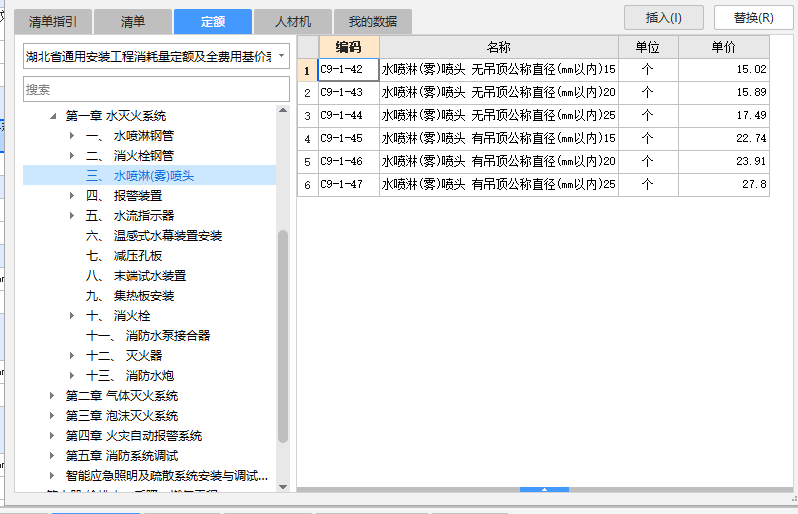Image resolution: width=798 pixels, height=514 pixels.
Task: Open the 我的数据 tab
Action: 373,22
